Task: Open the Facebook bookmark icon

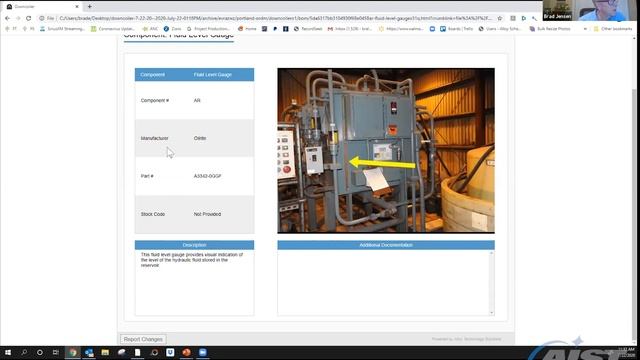Action: (x=286, y=29)
